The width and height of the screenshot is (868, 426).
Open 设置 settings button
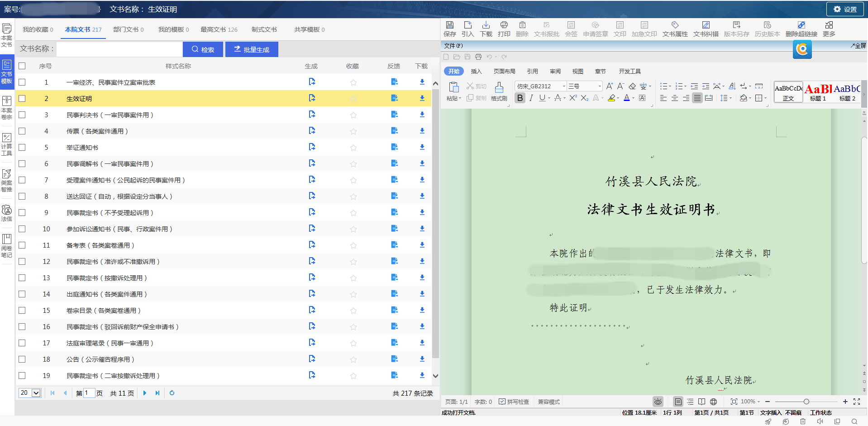point(845,9)
